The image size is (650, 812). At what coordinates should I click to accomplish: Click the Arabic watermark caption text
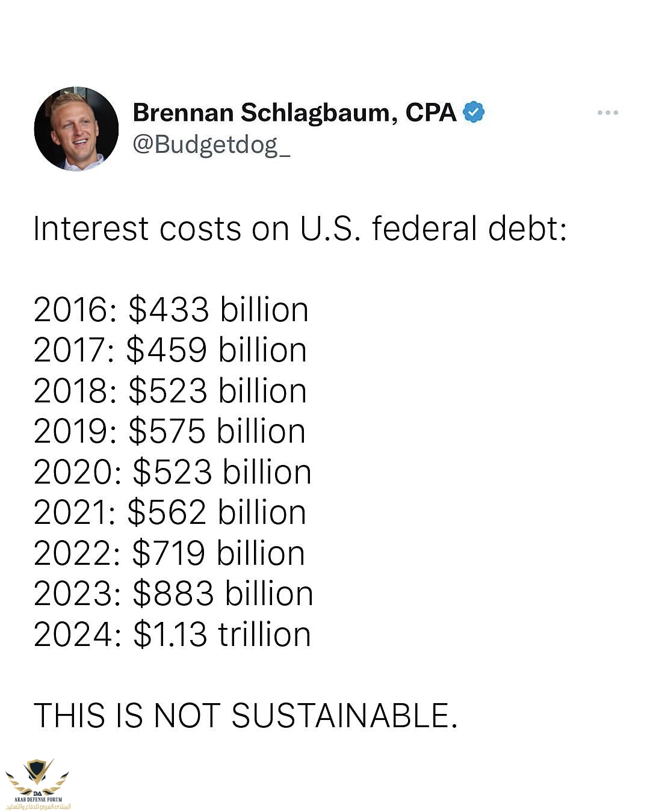click(38, 806)
